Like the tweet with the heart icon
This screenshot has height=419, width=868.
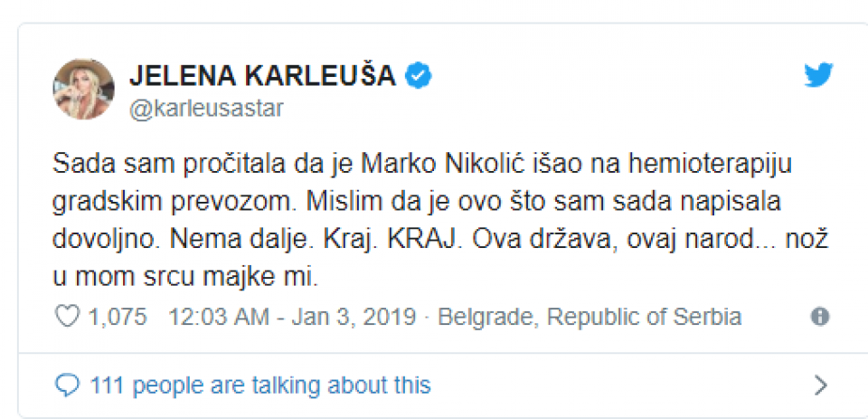click(x=67, y=317)
